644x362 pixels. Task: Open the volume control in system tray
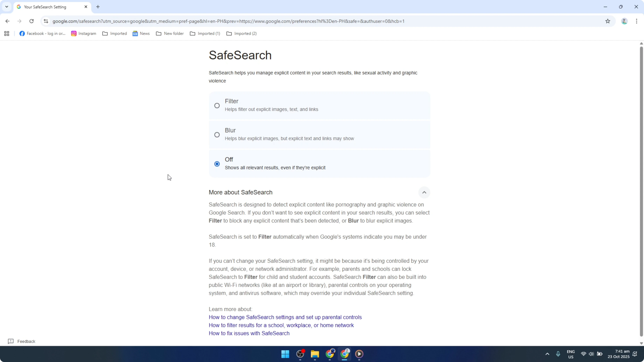[x=591, y=354]
